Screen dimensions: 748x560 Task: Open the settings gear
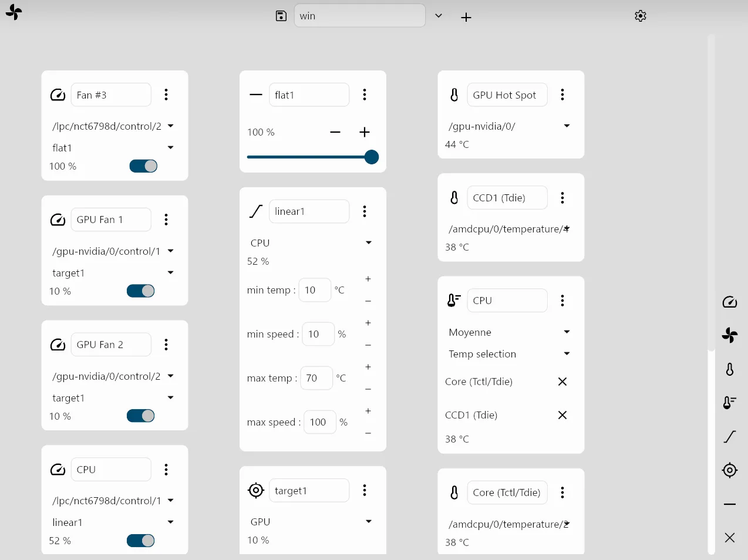[x=641, y=16]
